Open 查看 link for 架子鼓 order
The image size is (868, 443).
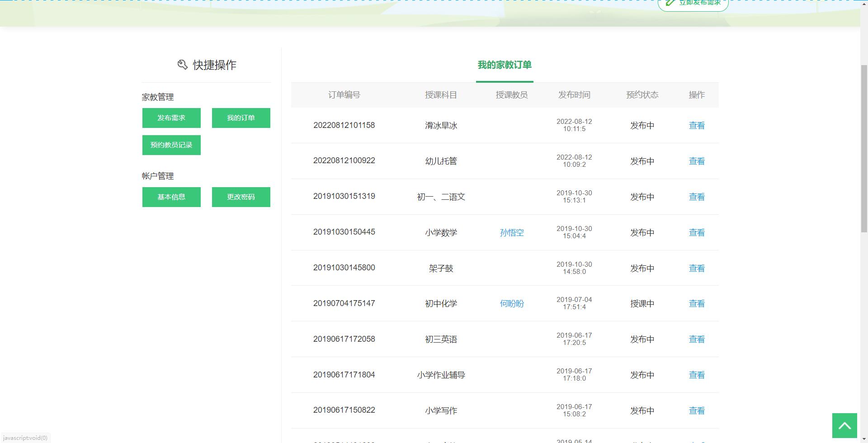click(697, 269)
